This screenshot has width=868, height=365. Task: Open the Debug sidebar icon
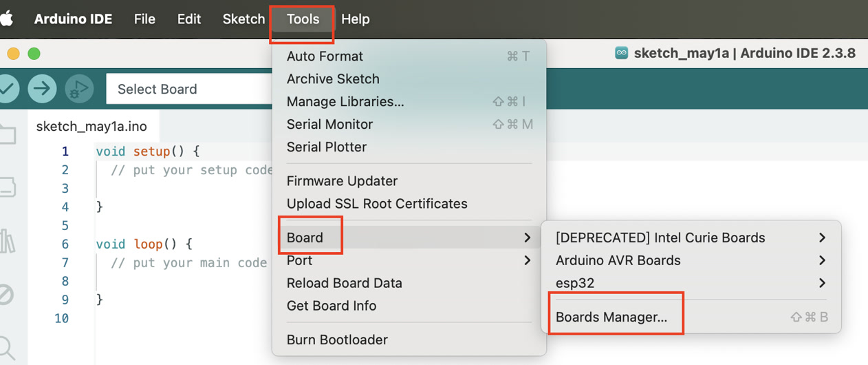click(6, 295)
